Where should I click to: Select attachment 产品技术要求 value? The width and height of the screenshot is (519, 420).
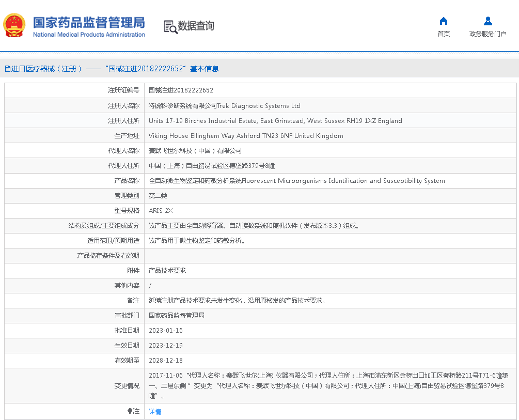point(167,271)
